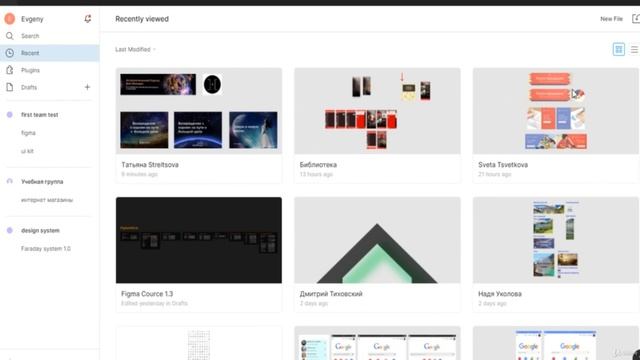Image resolution: width=640 pixels, height=360 pixels.
Task: Open the Библиотека file thumbnail
Action: pos(377,111)
